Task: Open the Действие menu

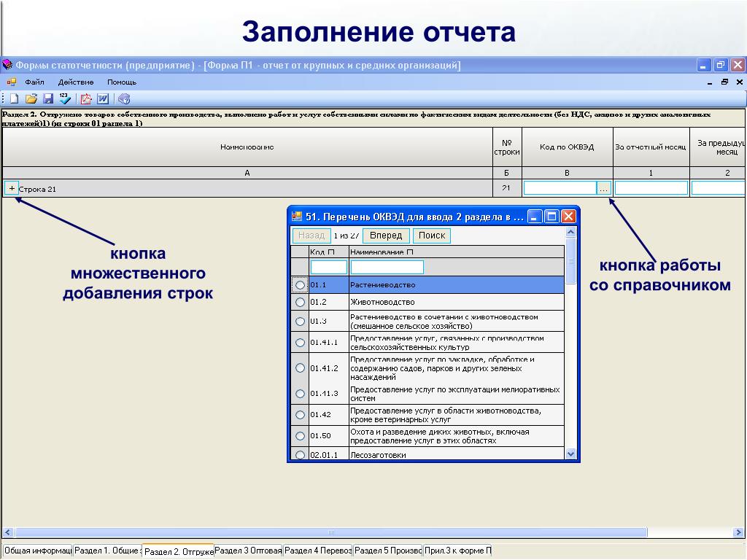Action: point(76,82)
